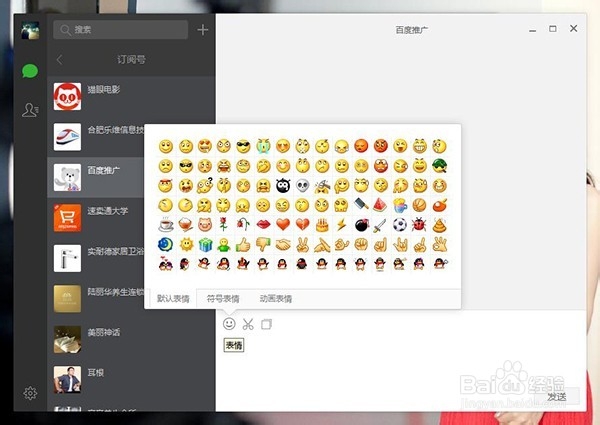Insert the thumbs down emoji
Viewport: 600px width, 425px height.
tap(263, 244)
